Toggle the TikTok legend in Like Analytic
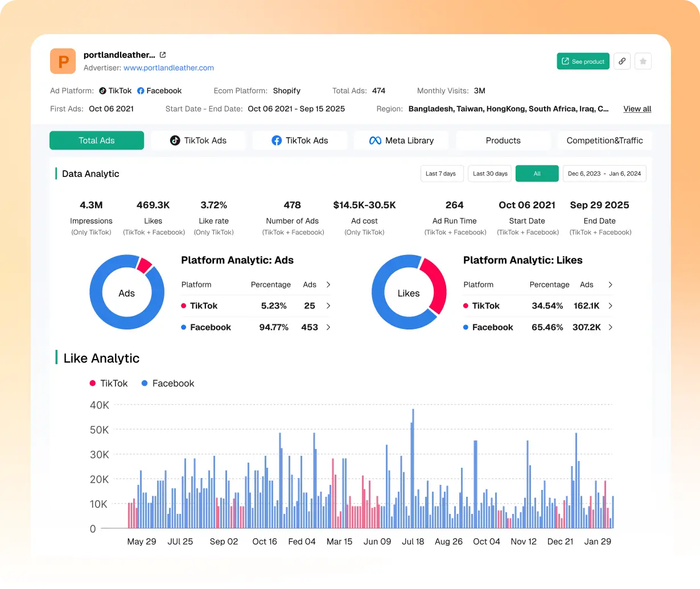 (109, 383)
